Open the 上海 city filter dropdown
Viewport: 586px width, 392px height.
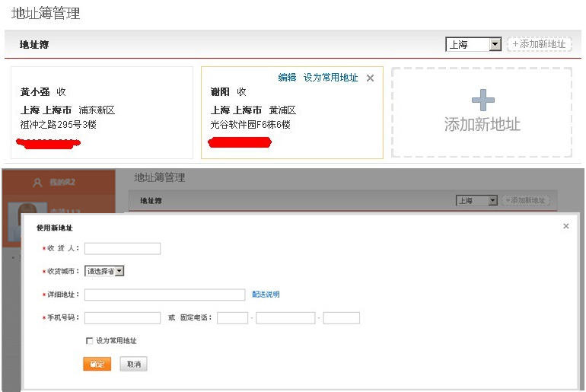(473, 44)
